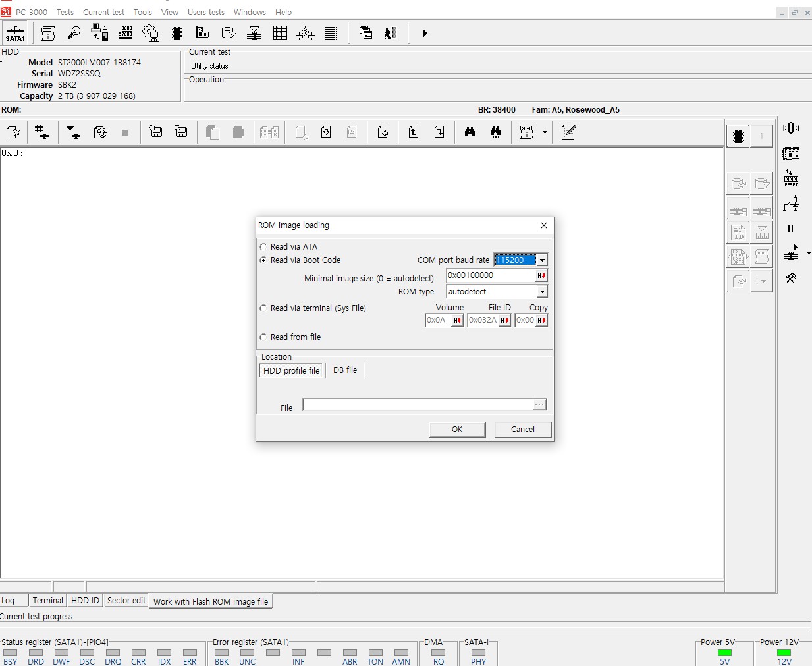Switch to DB file location tab

[x=345, y=370]
